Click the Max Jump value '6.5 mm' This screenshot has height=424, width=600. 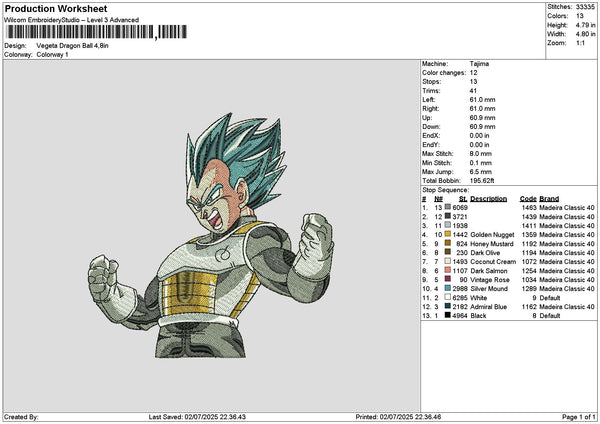[x=481, y=172]
